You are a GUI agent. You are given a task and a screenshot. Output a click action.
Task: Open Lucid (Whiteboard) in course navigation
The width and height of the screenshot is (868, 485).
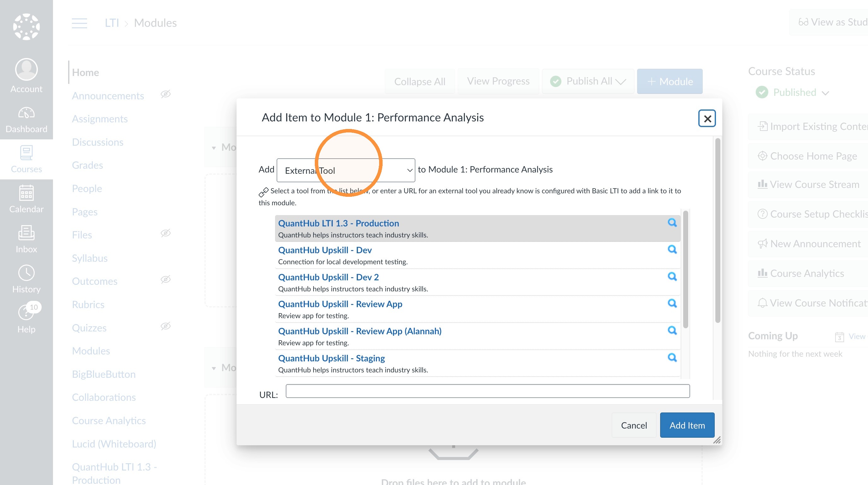click(114, 444)
